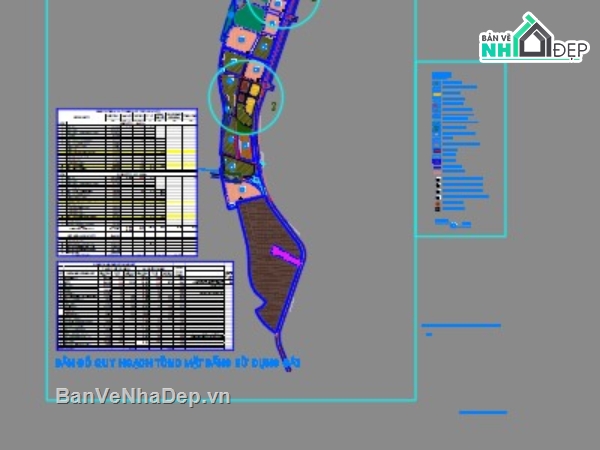Screen dimensions: 600x450
Task: Select the magenta strip inside brown parcel
Action: coord(286,255)
